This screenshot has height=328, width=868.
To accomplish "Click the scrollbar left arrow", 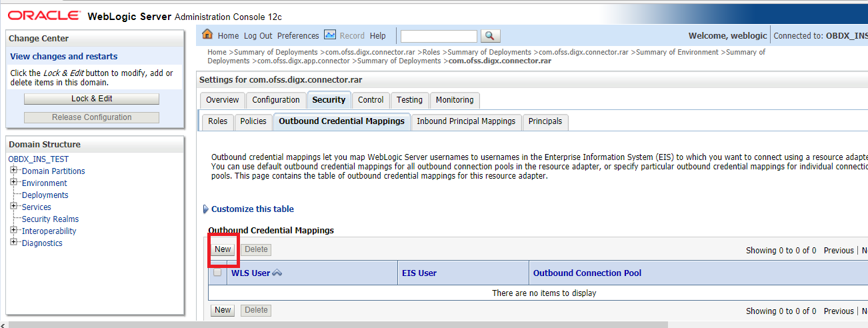I will [3, 325].
